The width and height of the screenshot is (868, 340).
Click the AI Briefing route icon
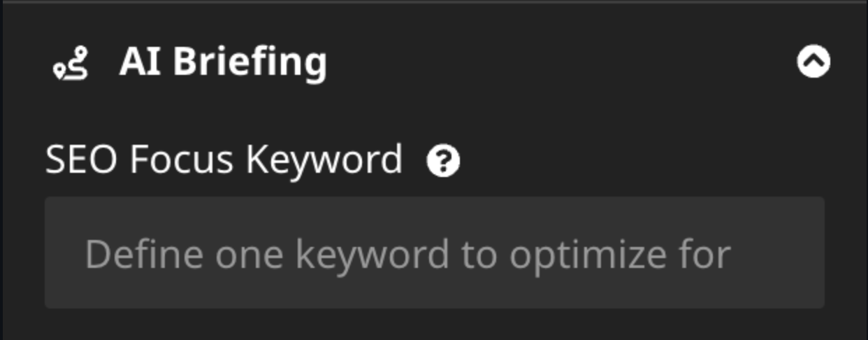click(x=71, y=64)
